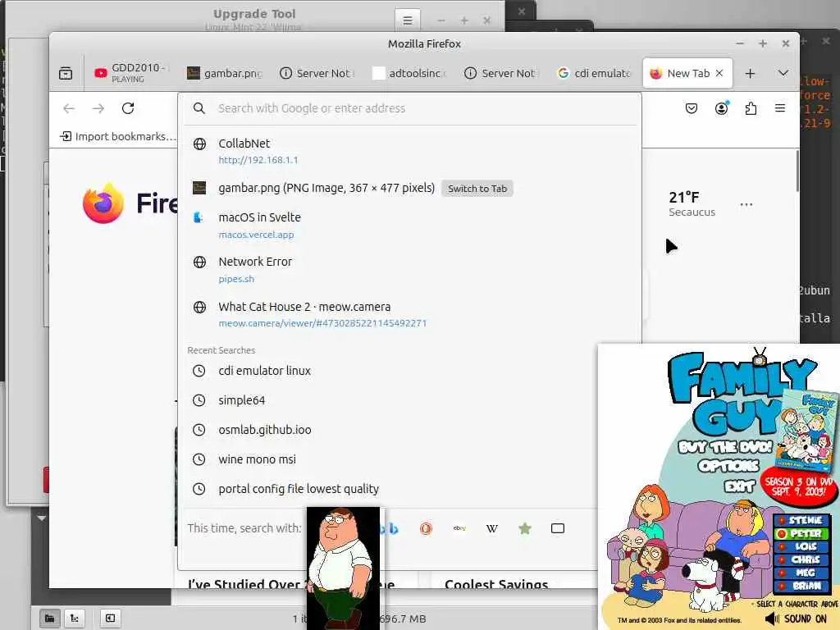The image size is (840, 630).
Task: Click Buy The DVD in Family Guy window
Action: [725, 447]
